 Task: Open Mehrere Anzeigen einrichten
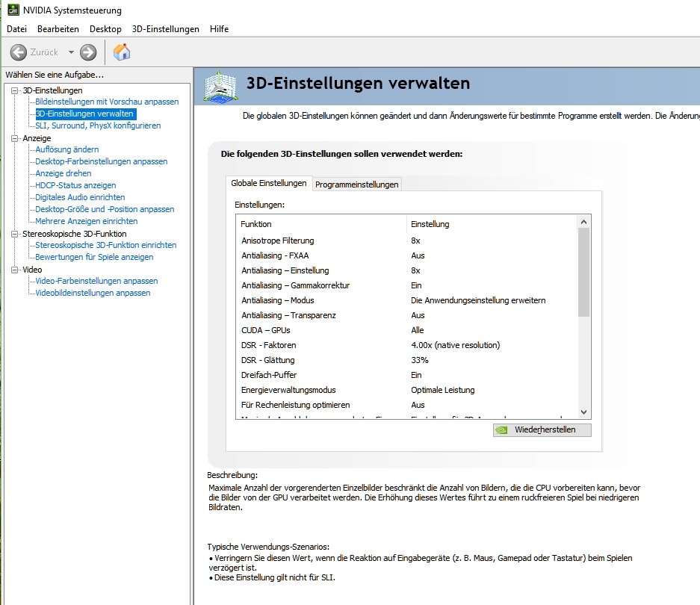coord(86,222)
